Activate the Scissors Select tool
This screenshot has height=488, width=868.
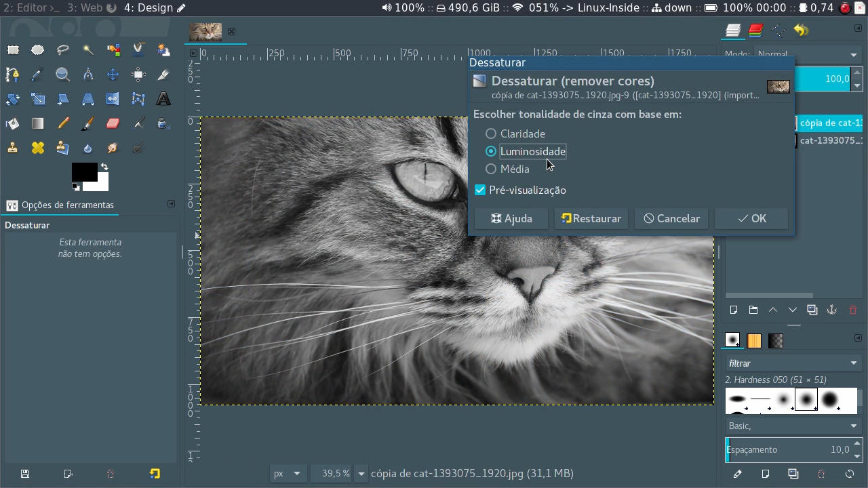138,49
